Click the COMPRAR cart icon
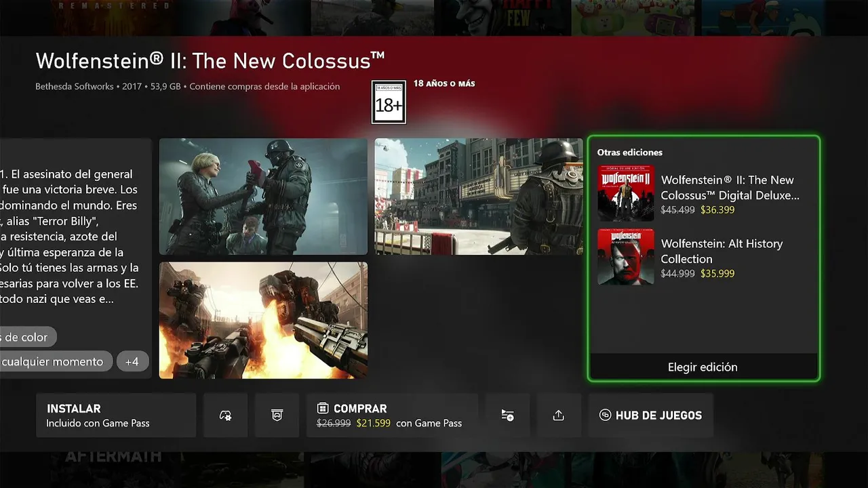 click(323, 409)
